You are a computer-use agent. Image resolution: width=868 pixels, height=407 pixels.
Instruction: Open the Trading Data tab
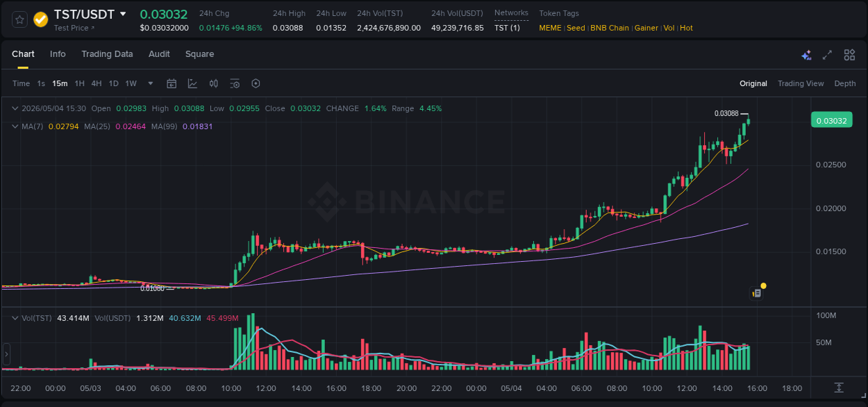click(107, 54)
